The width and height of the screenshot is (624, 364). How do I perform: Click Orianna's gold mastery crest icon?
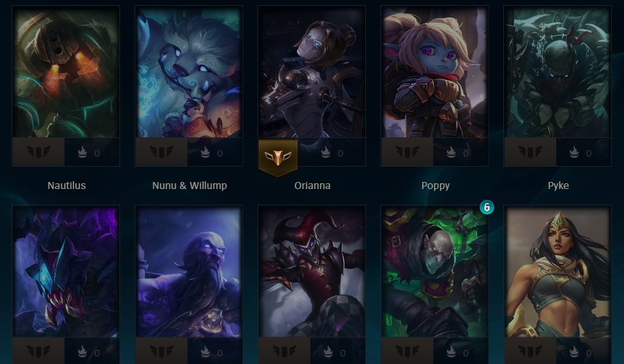tap(278, 158)
